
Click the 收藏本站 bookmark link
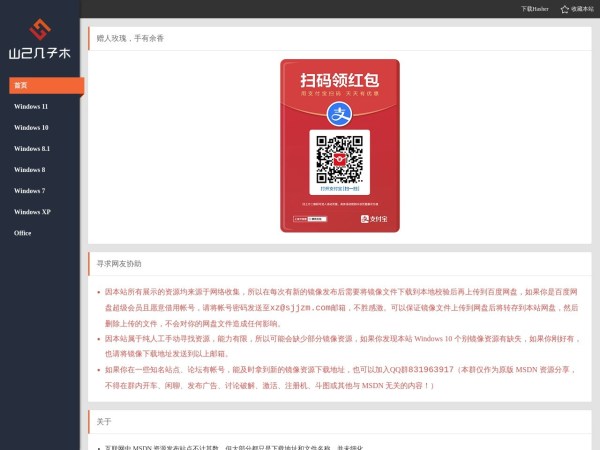point(582,9)
